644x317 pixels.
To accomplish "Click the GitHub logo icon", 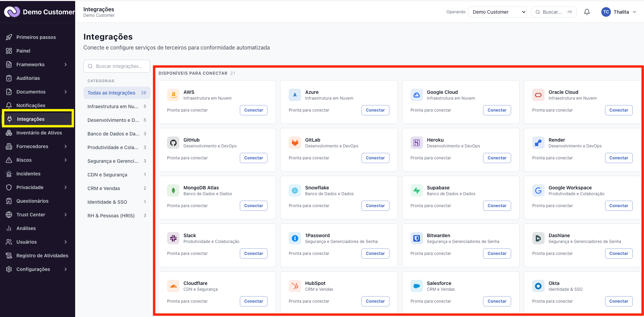I will pos(173,143).
